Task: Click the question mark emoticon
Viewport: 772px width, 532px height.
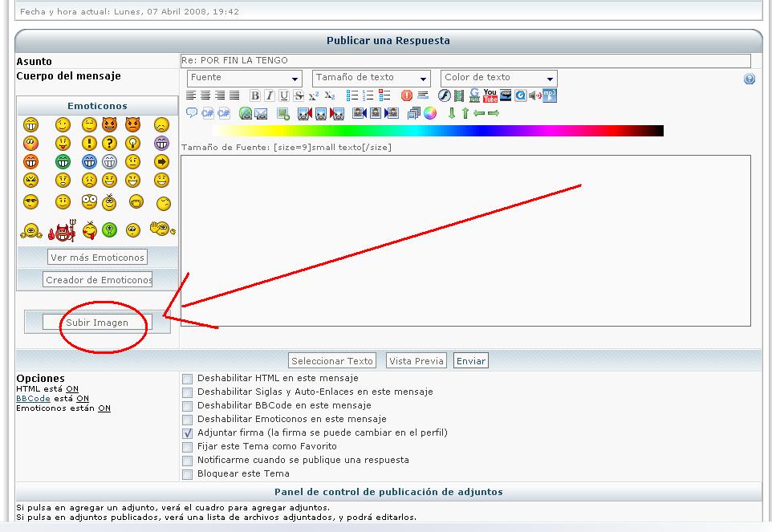Action: tap(109, 143)
